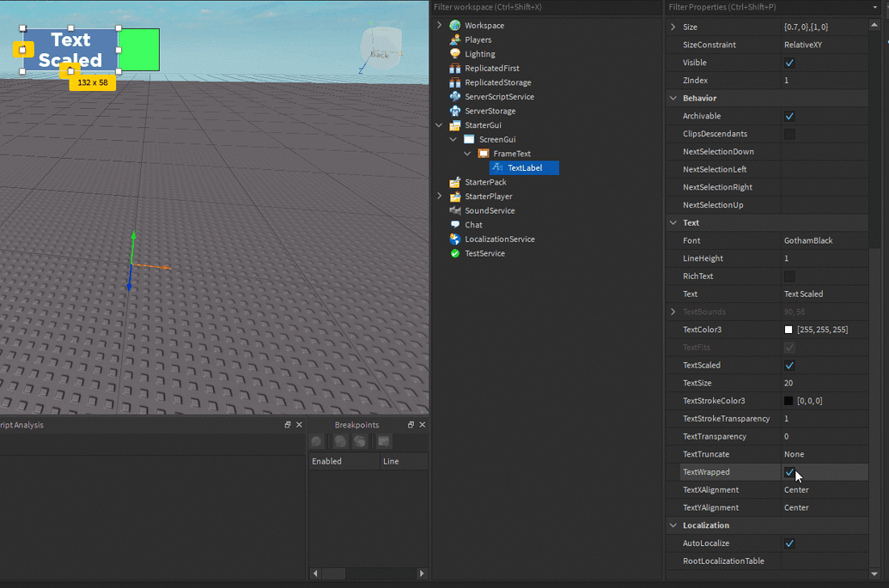Open the Filter Properties dropdown arrow
Image resolution: width=889 pixels, height=588 pixels.
(874, 7)
